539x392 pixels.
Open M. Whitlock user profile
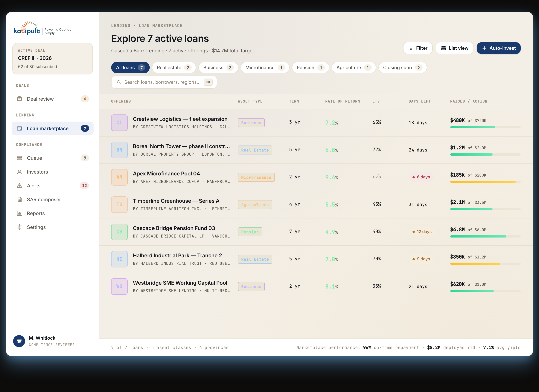point(53,341)
